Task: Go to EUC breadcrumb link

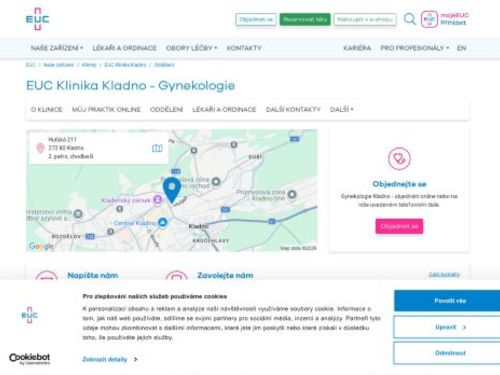Action: click(x=30, y=65)
